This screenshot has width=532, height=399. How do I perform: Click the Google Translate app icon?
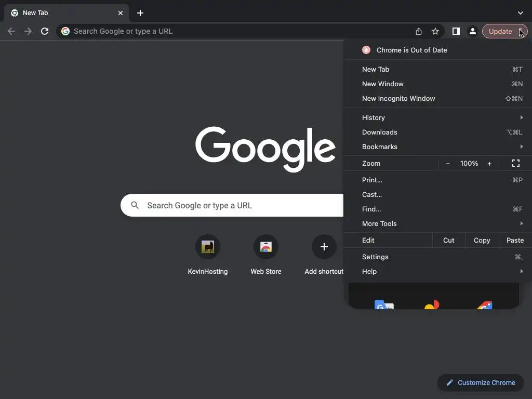tap(384, 304)
